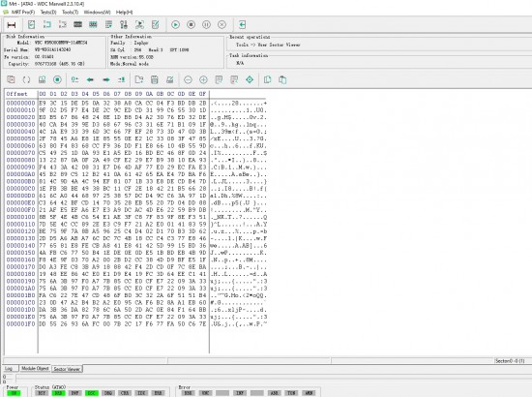Click the go-to-sector zero icon

(74, 79)
